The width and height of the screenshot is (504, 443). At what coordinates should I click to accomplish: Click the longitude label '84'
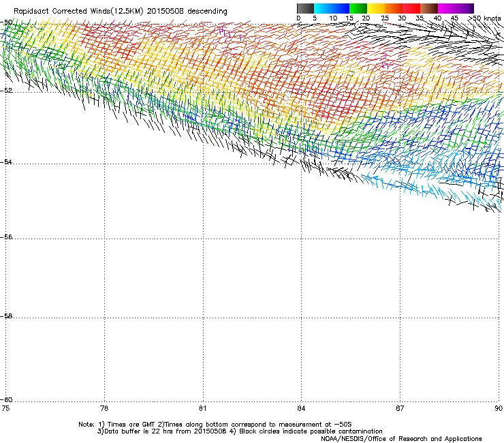(301, 408)
